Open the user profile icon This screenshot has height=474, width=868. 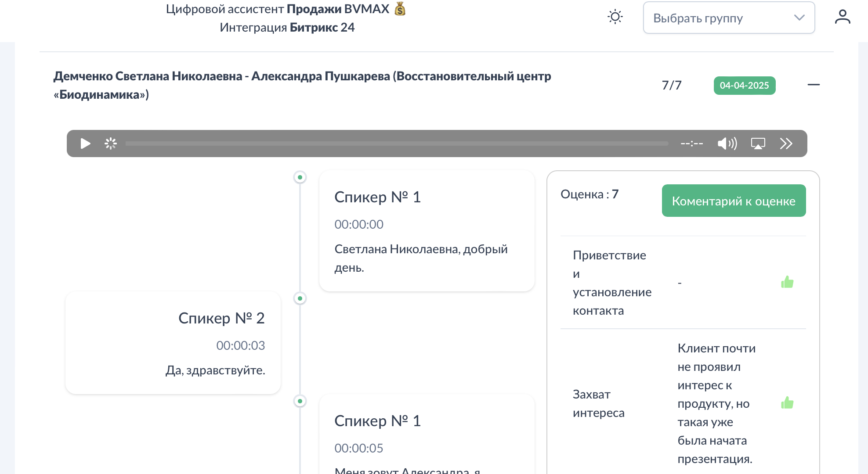(x=842, y=17)
